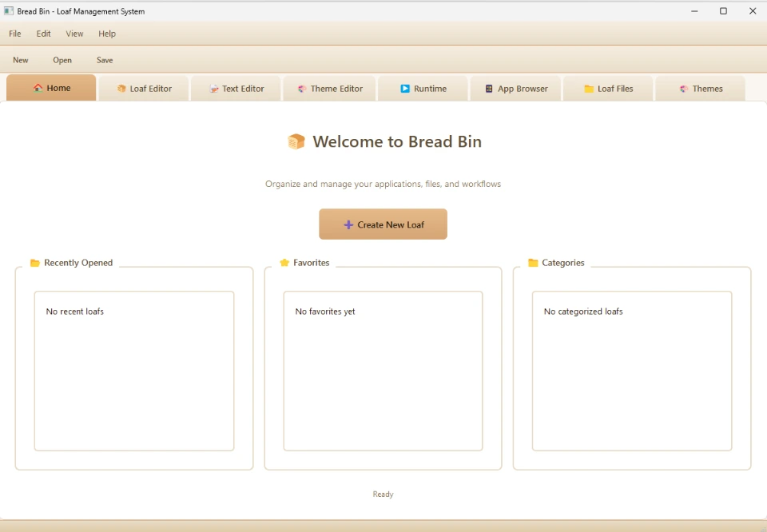Image resolution: width=767 pixels, height=532 pixels.
Task: Click the 'No favorites yet' text
Action: (325, 312)
